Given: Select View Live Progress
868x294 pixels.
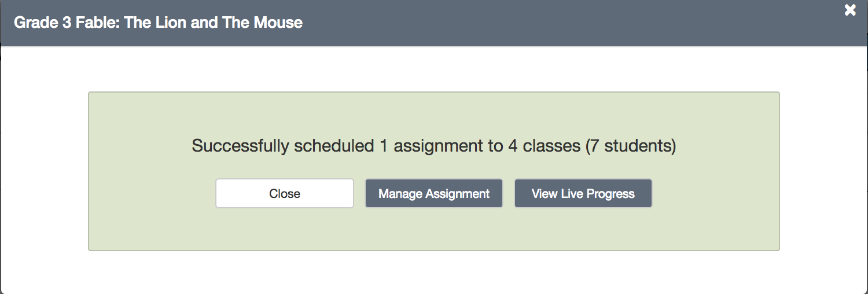Looking at the screenshot, I should [x=583, y=194].
